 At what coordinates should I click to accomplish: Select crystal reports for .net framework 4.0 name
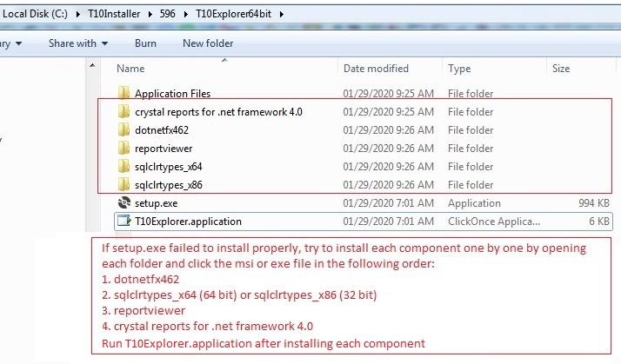pyautogui.click(x=218, y=112)
